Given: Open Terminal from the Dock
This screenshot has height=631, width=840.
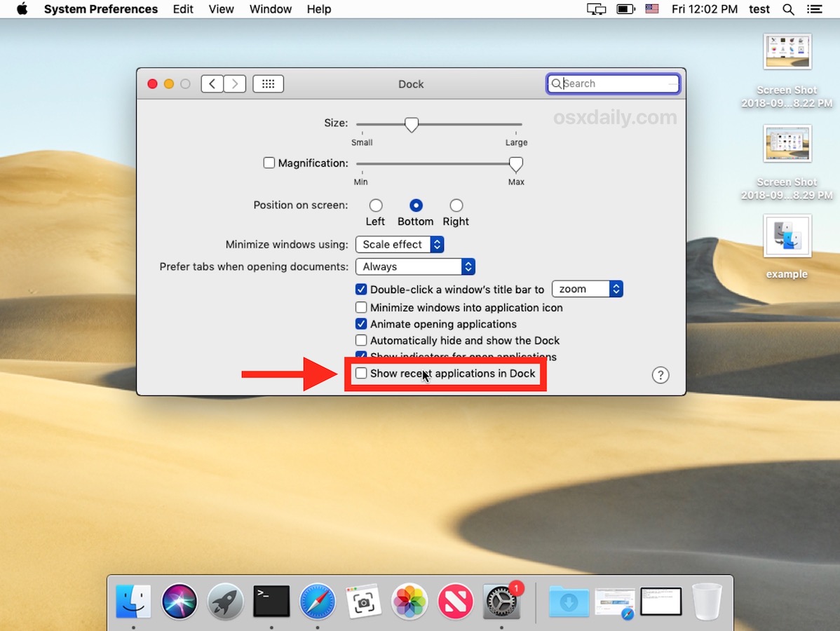Looking at the screenshot, I should tap(271, 601).
